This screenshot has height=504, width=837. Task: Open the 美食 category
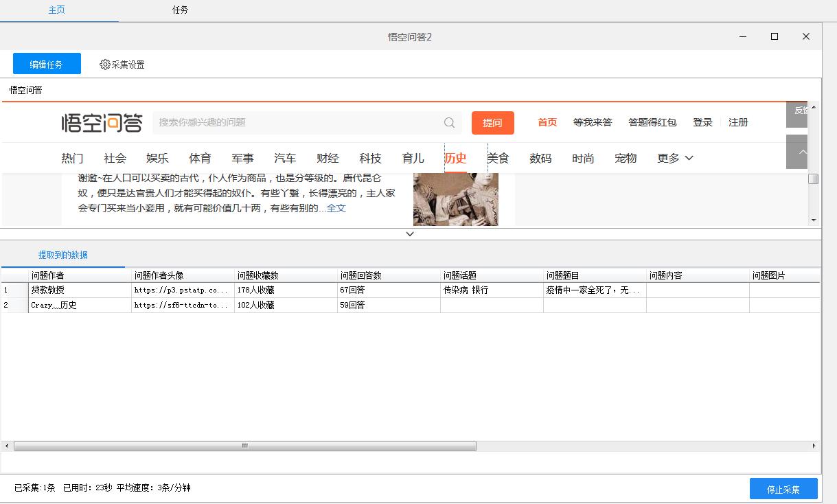[498, 158]
